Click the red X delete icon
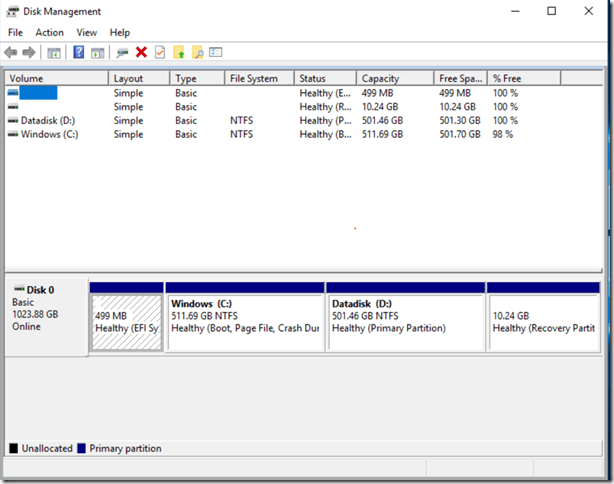 [141, 52]
